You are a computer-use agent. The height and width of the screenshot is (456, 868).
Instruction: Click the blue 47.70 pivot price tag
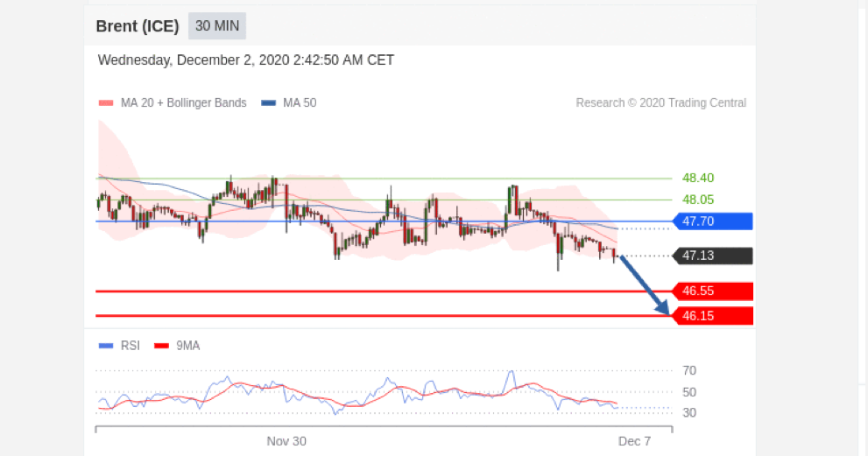pos(713,221)
